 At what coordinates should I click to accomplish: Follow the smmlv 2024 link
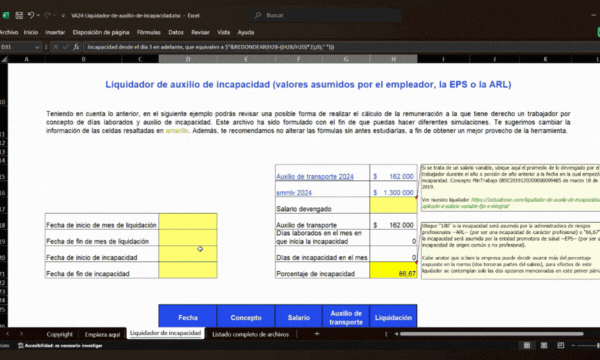294,192
